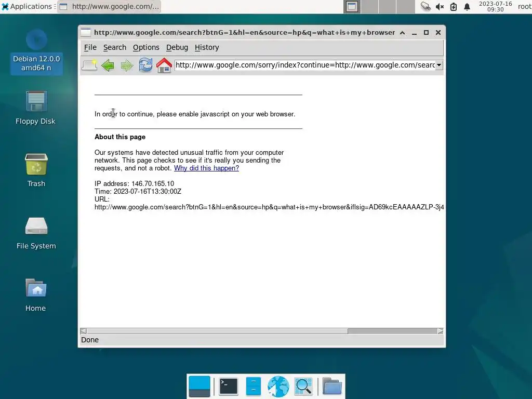This screenshot has width=532, height=399.
Task: Click the "Done" status bar text
Action: click(x=90, y=340)
